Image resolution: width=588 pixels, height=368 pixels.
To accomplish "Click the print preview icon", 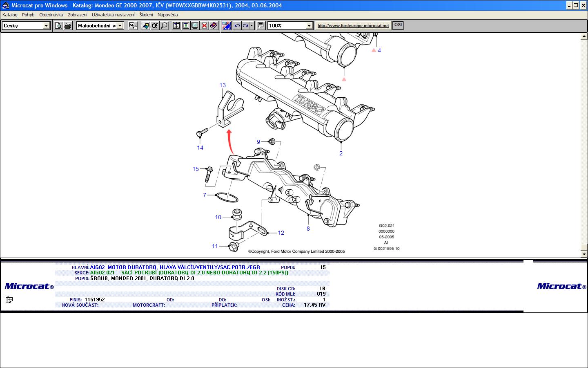I will point(59,26).
